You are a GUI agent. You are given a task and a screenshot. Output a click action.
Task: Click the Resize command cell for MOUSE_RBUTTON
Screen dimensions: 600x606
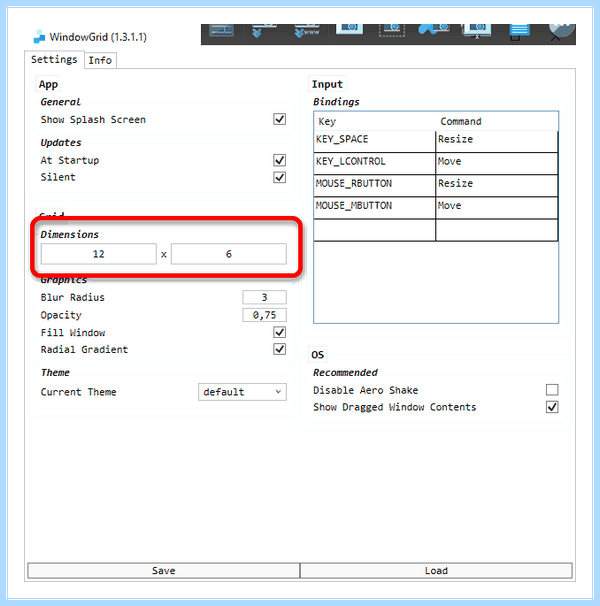497,185
